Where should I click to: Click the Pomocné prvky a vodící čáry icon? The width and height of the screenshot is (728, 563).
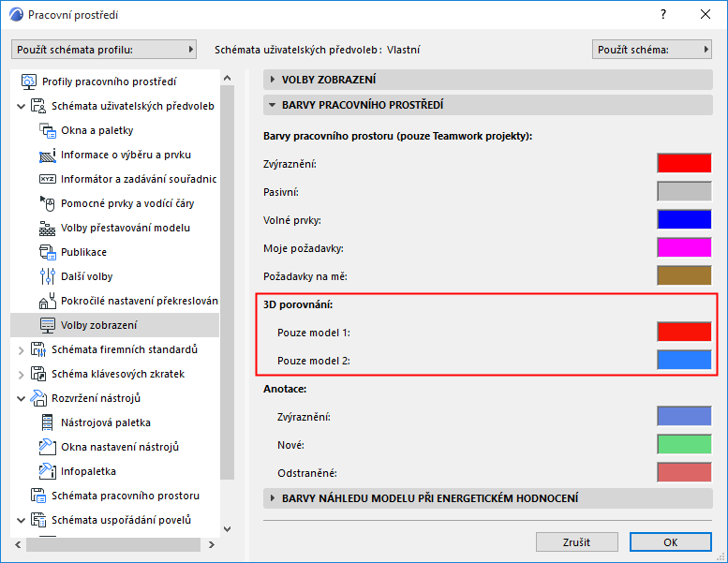pyautogui.click(x=48, y=203)
